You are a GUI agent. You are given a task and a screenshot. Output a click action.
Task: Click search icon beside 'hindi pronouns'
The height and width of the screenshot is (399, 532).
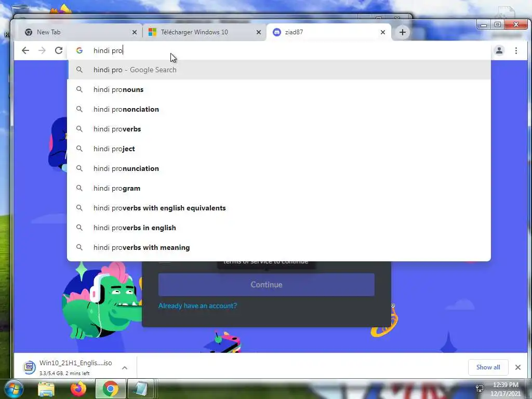(79, 89)
